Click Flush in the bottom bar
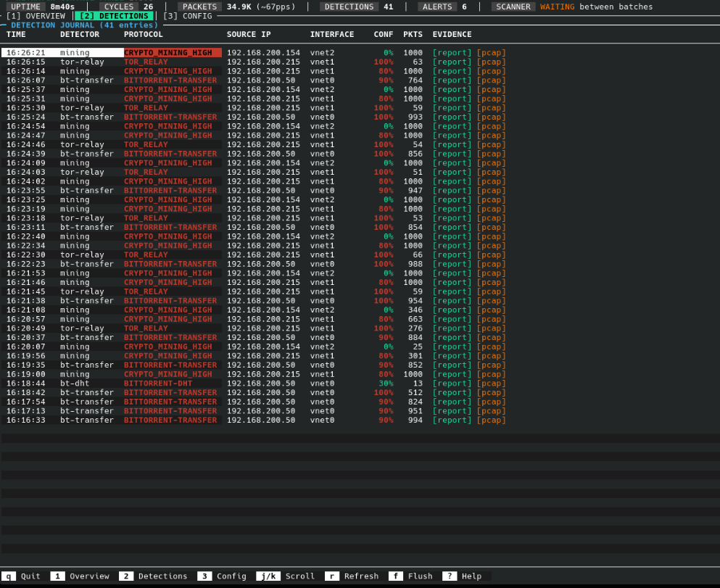Image resolution: width=720 pixels, height=588 pixels. 410,576
